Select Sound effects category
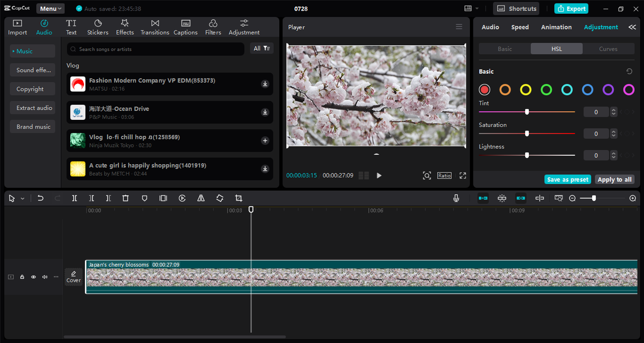The width and height of the screenshot is (644, 343). 33,70
